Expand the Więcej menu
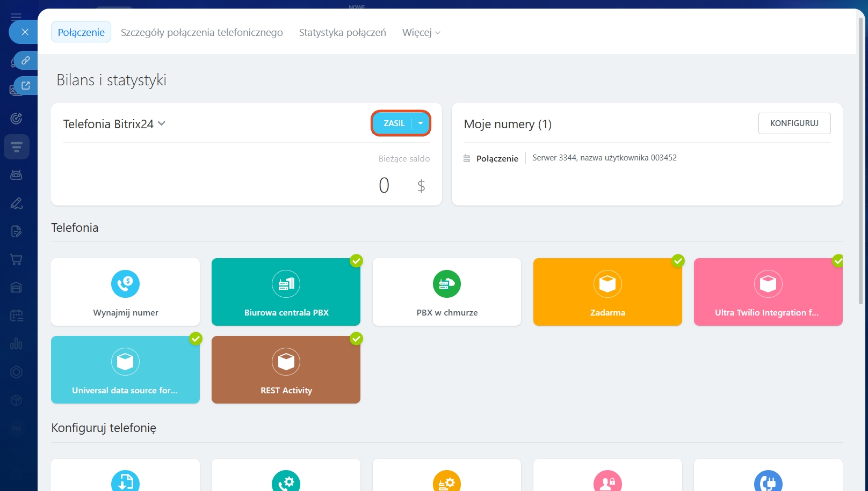 [421, 33]
